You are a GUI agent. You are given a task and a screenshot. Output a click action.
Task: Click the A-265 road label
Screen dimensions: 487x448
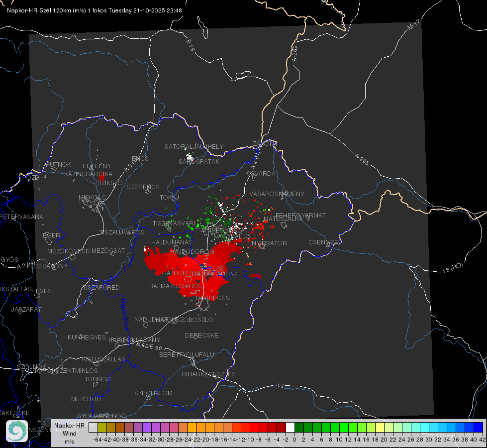[362, 159]
